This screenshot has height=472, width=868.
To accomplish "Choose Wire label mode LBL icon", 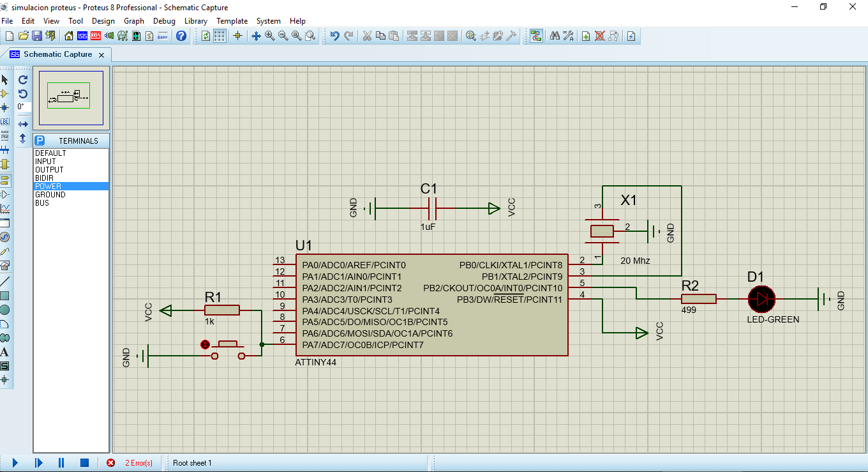I will 4,121.
